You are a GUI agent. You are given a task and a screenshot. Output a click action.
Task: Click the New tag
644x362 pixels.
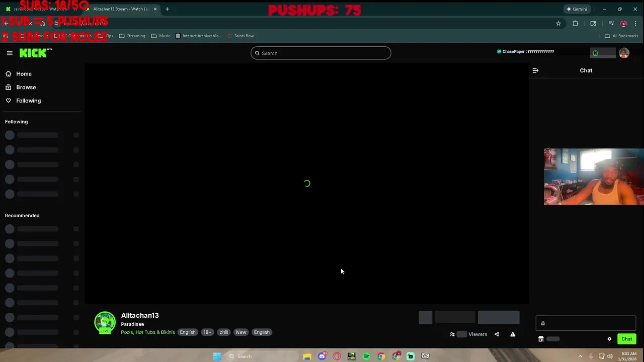[x=241, y=332]
